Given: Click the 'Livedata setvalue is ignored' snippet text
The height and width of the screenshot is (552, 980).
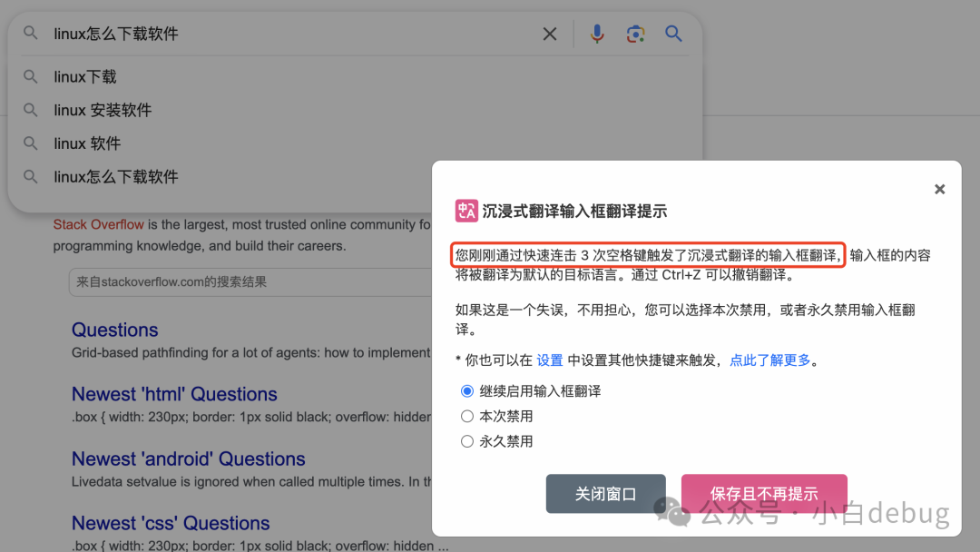Looking at the screenshot, I should (x=251, y=481).
